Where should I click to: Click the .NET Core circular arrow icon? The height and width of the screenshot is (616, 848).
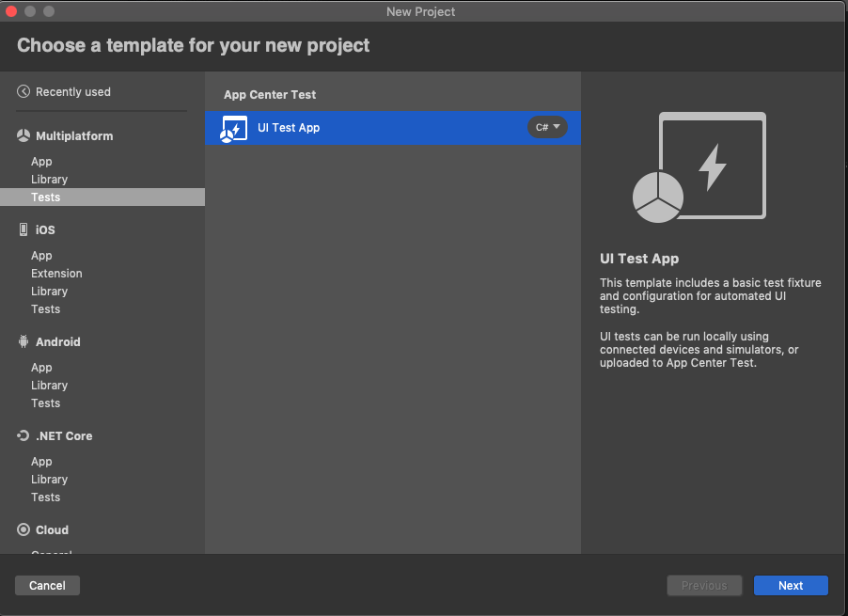(x=23, y=435)
